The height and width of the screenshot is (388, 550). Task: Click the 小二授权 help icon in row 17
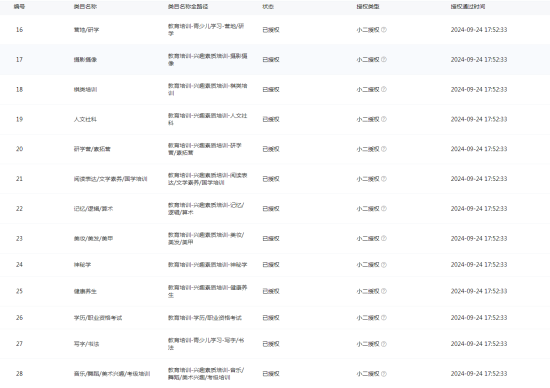[x=384, y=60]
